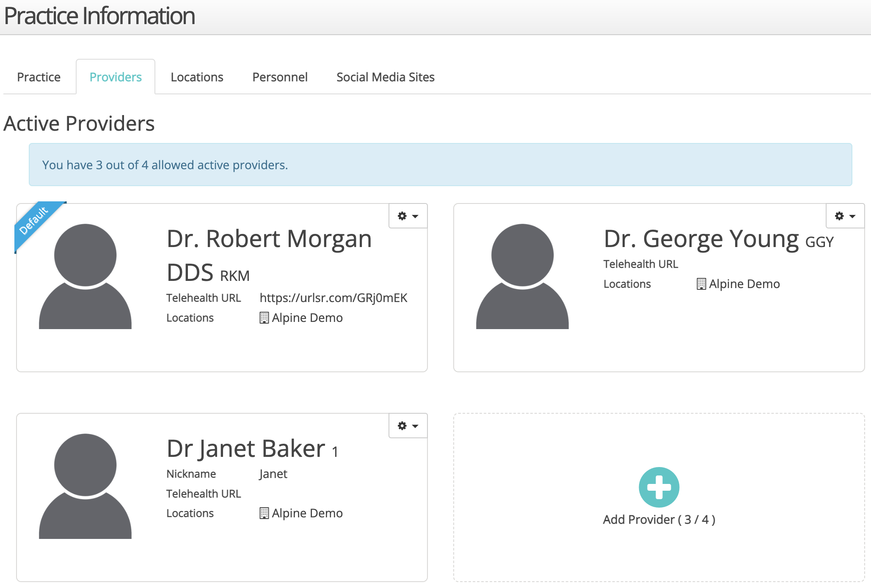The height and width of the screenshot is (588, 871).
Task: Click Alpine Demo in George Young's card
Action: 744,284
